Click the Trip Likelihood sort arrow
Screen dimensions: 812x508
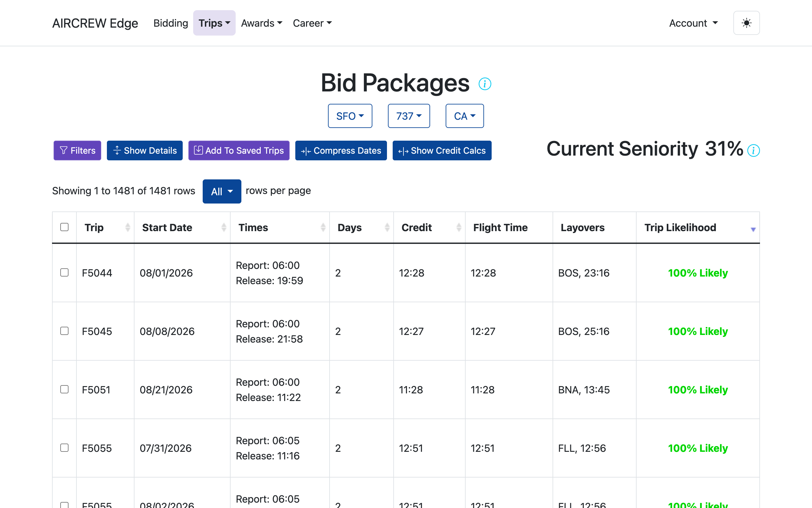tap(753, 229)
